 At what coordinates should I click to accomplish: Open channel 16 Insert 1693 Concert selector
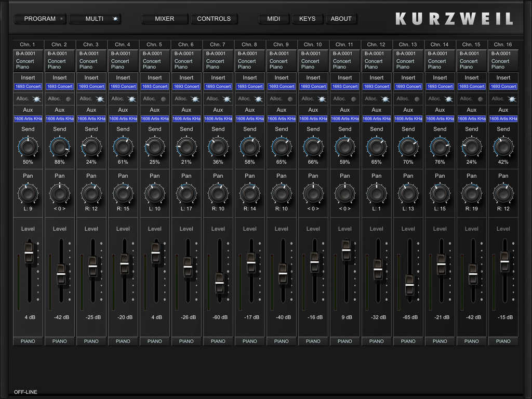point(503,86)
